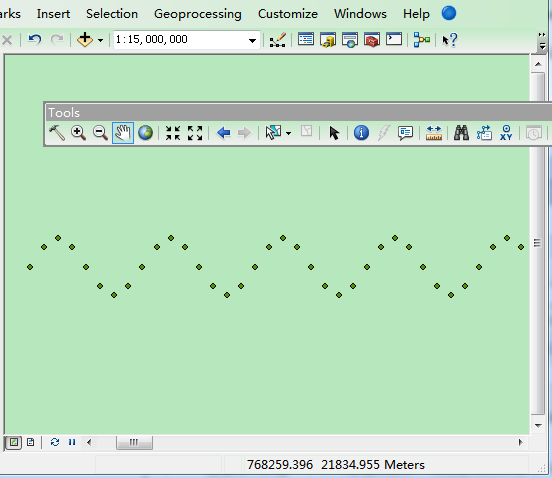Click the Find Route icon
The image size is (552, 478).
click(484, 133)
